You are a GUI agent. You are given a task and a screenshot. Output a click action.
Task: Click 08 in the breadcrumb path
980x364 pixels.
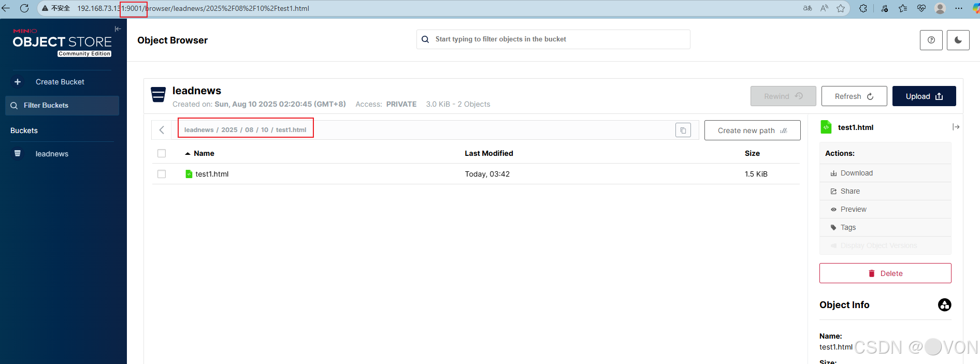point(249,130)
